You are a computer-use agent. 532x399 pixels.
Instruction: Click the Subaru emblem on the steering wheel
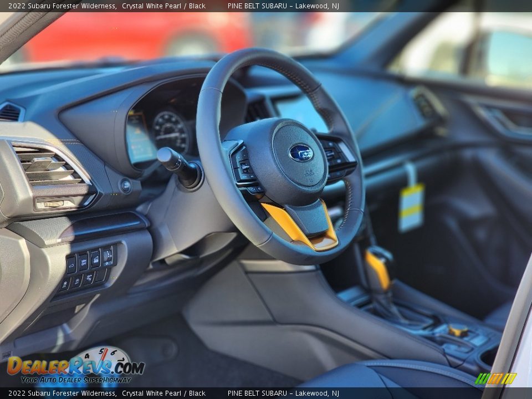click(301, 153)
